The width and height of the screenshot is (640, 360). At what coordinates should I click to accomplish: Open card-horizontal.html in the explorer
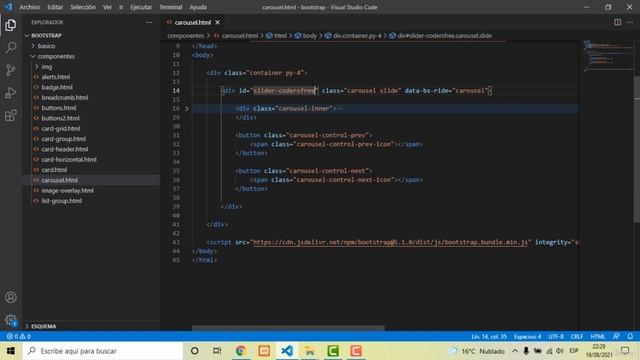pyautogui.click(x=69, y=160)
